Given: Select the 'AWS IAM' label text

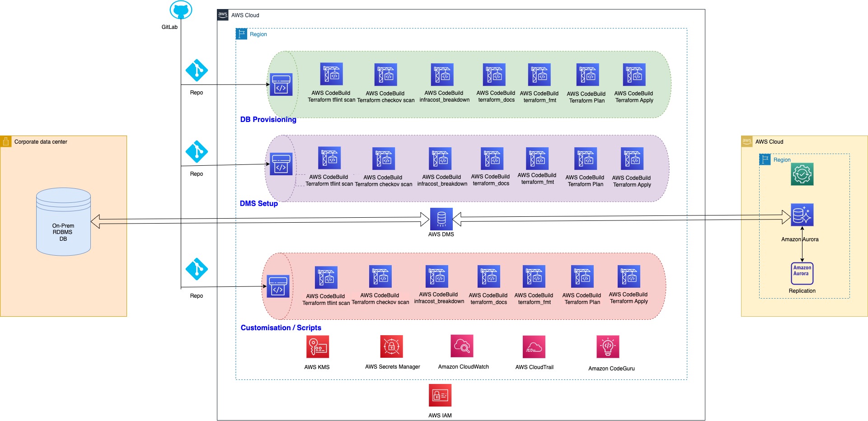Looking at the screenshot, I should [x=440, y=416].
